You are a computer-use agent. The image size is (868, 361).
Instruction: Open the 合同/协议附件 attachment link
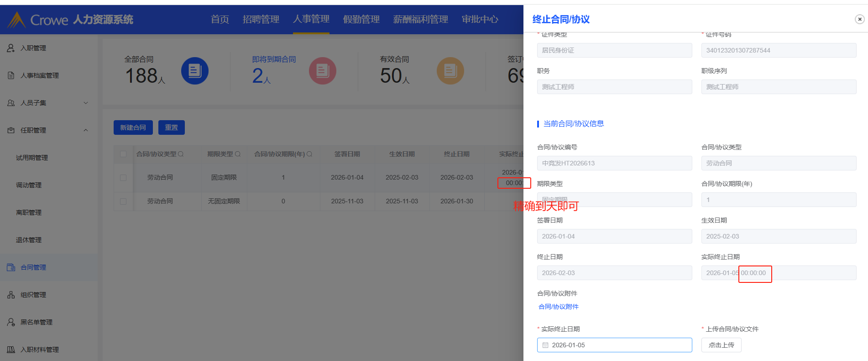pos(559,307)
